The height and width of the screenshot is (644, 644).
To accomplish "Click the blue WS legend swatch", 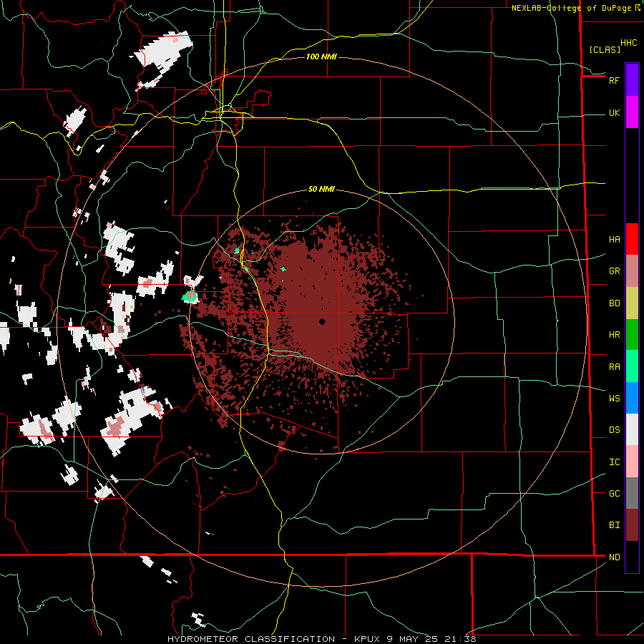I will tap(632, 398).
